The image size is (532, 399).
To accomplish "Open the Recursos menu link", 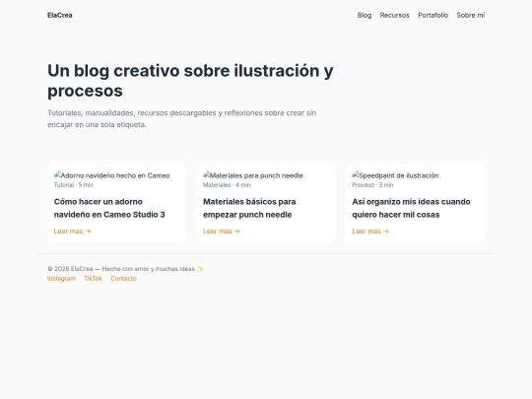I will [x=395, y=15].
